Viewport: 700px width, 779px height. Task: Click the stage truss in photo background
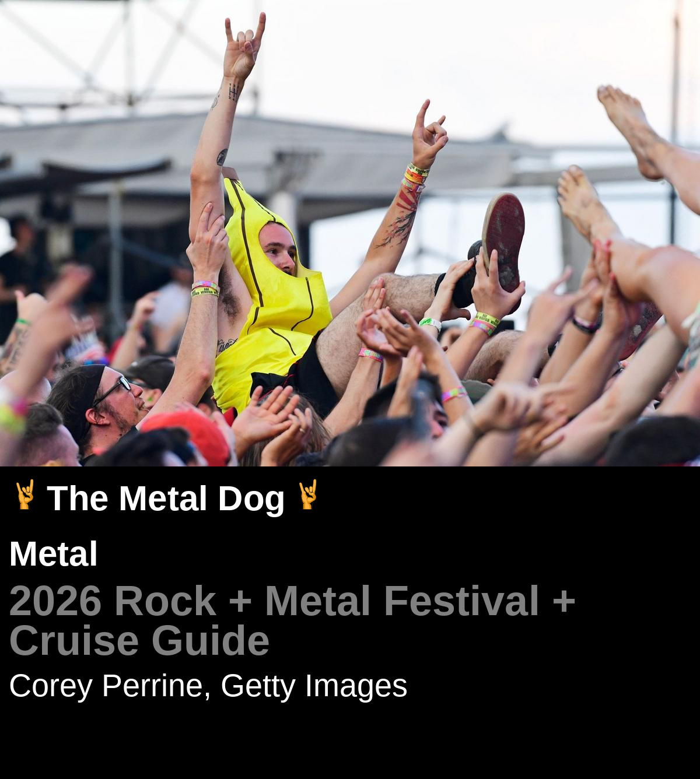(x=117, y=52)
